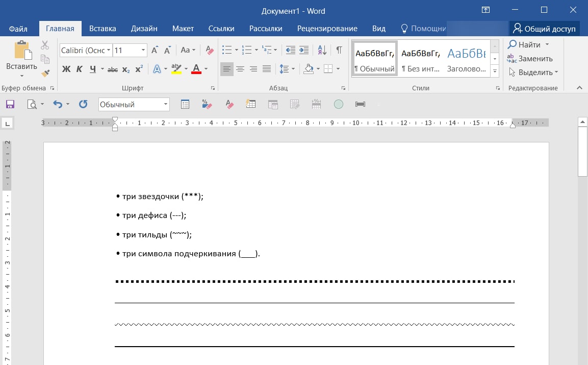Click the Cut scissors icon
Viewport: 588px width, 365px height.
click(x=45, y=45)
